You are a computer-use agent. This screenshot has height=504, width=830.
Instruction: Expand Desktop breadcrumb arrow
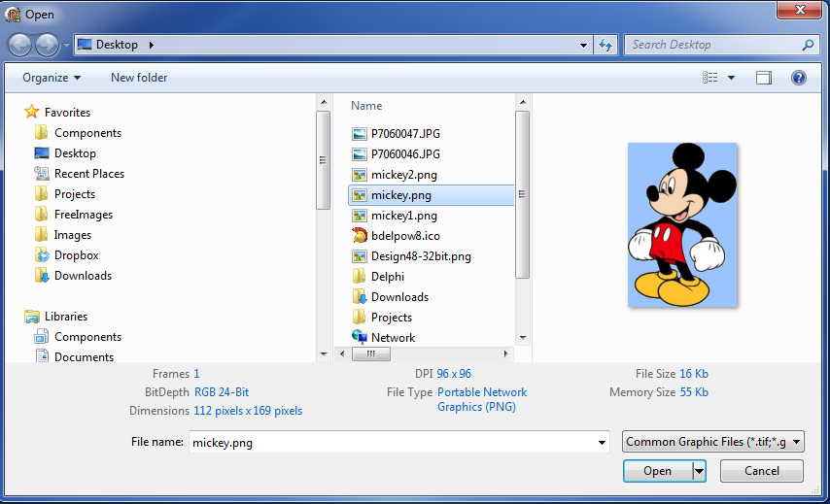(152, 45)
